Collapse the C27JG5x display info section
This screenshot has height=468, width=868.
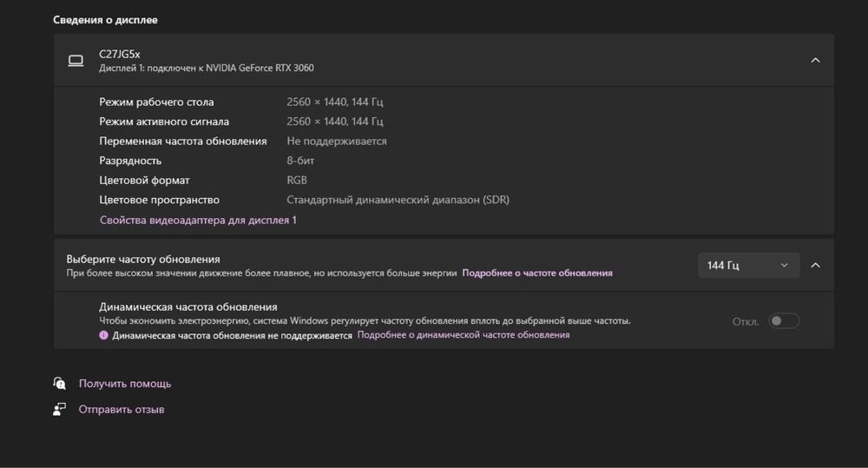point(815,61)
